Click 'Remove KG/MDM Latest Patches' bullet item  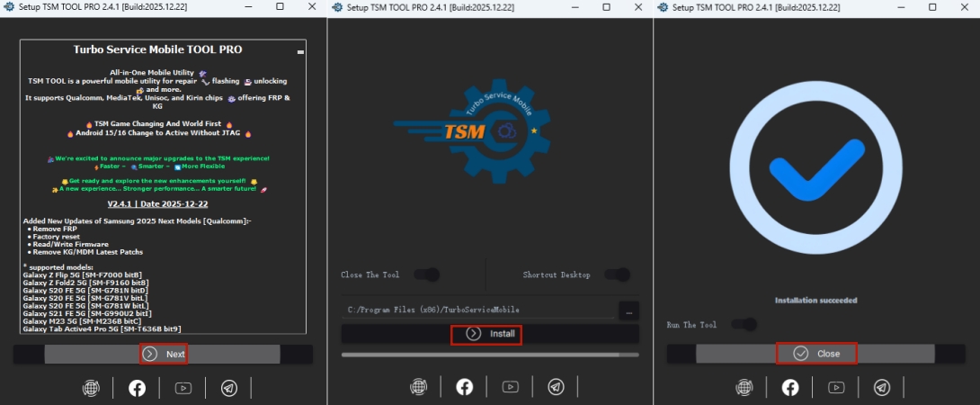tap(88, 252)
